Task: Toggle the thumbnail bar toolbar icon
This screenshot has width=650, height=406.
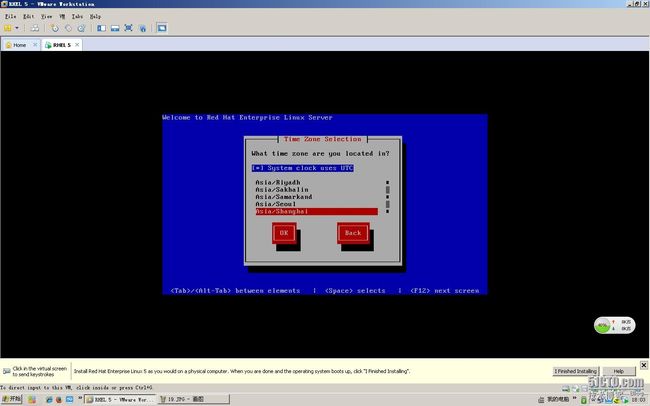Action: 115,28
